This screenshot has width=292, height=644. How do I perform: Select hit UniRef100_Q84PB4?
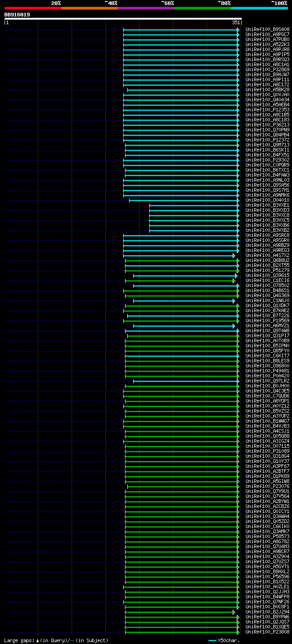coord(267,135)
